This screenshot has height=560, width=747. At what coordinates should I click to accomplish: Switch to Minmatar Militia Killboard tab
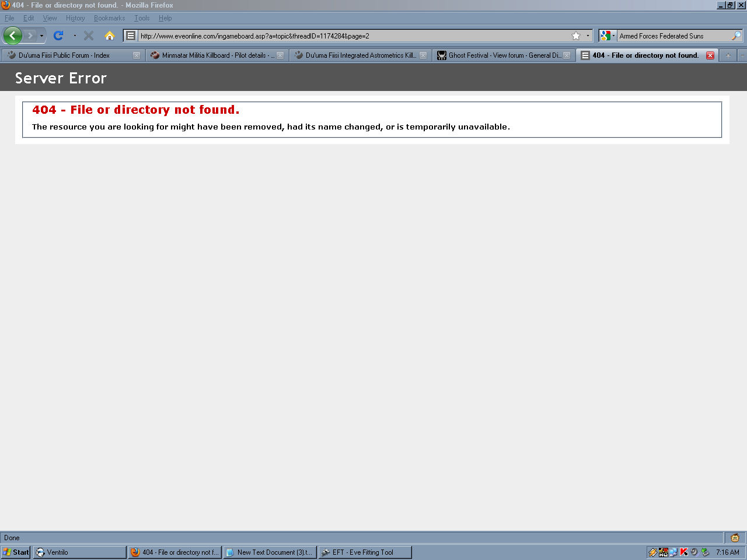(216, 55)
